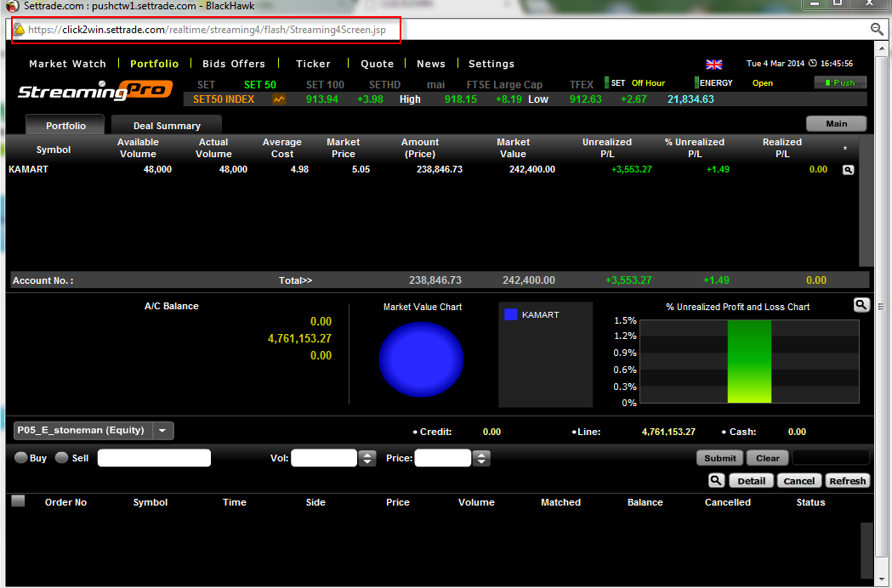Click the Vol stepper arrows
Screen dimensions: 892x588
point(367,458)
